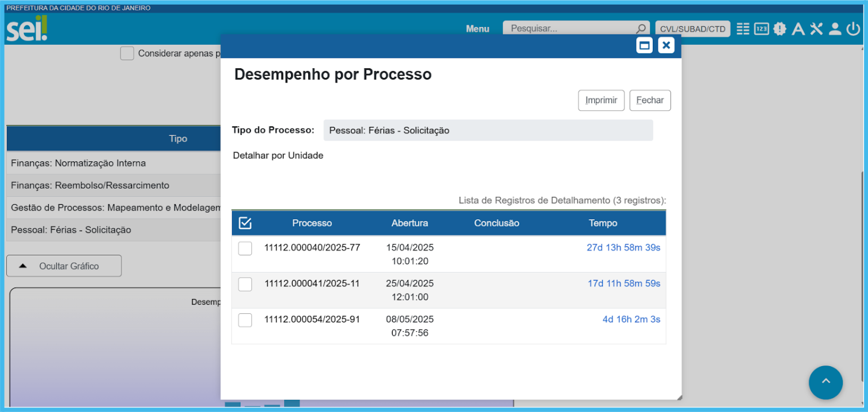868x412 pixels.
Task: Collapse the chart with Ocultar Gráfico
Action: [x=64, y=266]
